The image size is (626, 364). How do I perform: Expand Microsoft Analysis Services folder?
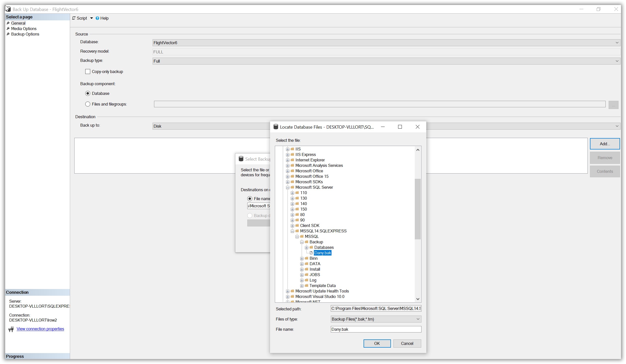click(288, 166)
